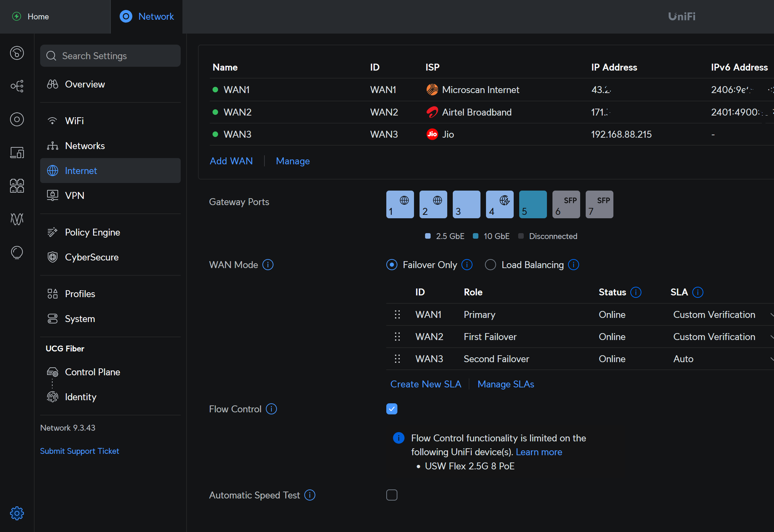Open the Policy Engine settings page
Screen dimensions: 774x532
(110, 232)
